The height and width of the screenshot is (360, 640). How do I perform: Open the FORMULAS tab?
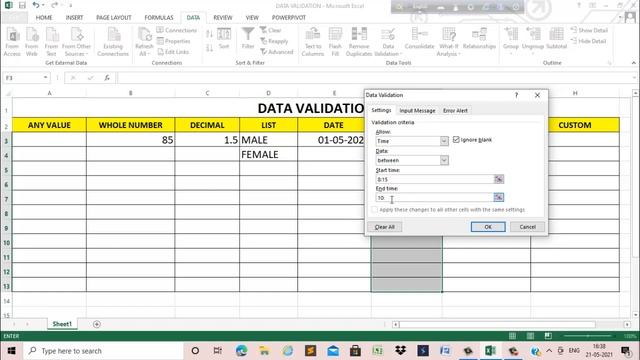point(159,18)
